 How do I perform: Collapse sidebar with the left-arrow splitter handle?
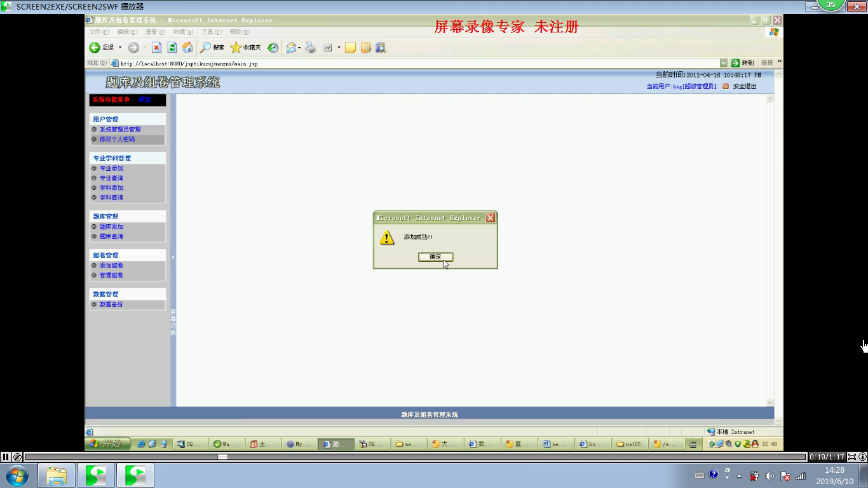[x=173, y=257]
